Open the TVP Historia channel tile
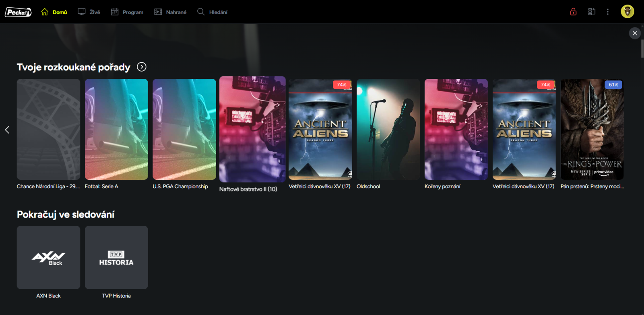Image resolution: width=644 pixels, height=315 pixels. 116,257
